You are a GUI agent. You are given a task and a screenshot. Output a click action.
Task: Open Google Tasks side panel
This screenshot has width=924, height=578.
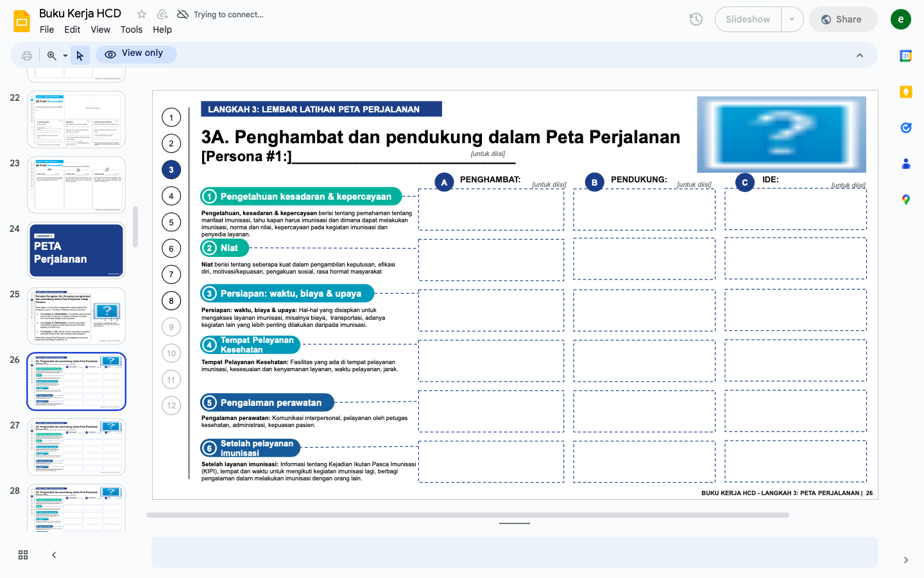click(906, 128)
